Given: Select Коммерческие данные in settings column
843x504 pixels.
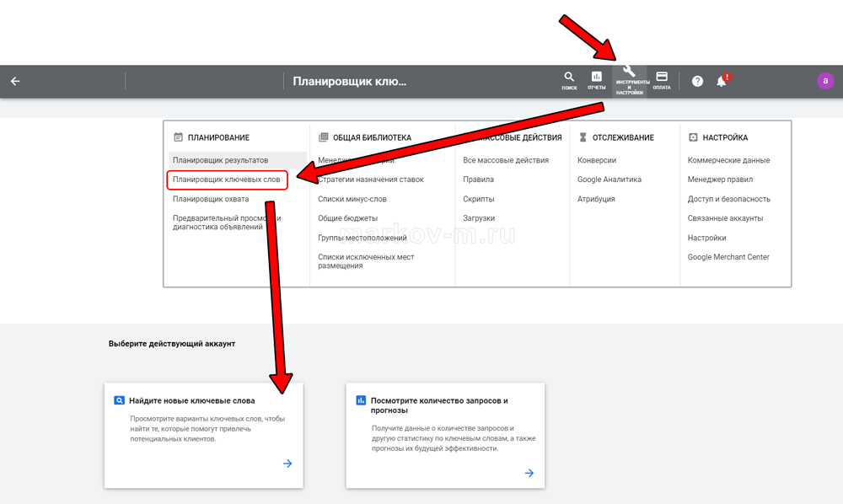Looking at the screenshot, I should pyautogui.click(x=728, y=160).
